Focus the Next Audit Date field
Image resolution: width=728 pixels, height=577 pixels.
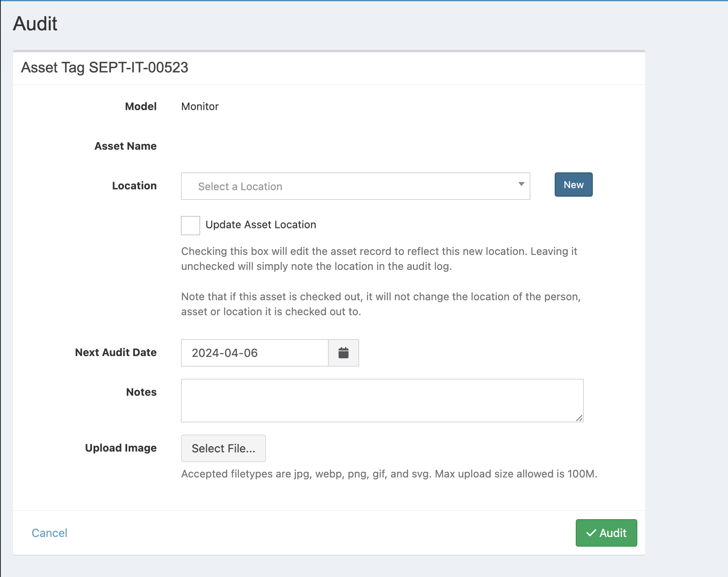pyautogui.click(x=255, y=353)
